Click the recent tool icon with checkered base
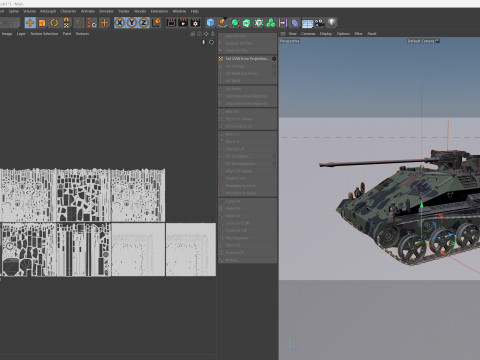Screen dimensions: 480x360 [x=66, y=23]
